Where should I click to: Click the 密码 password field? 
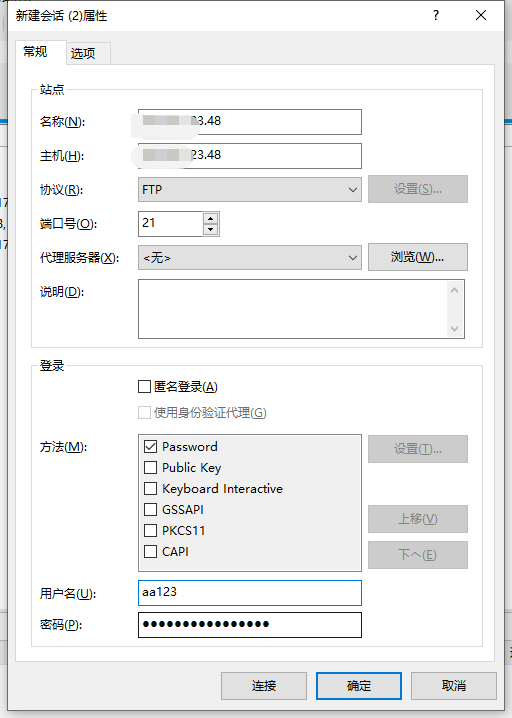[250, 625]
